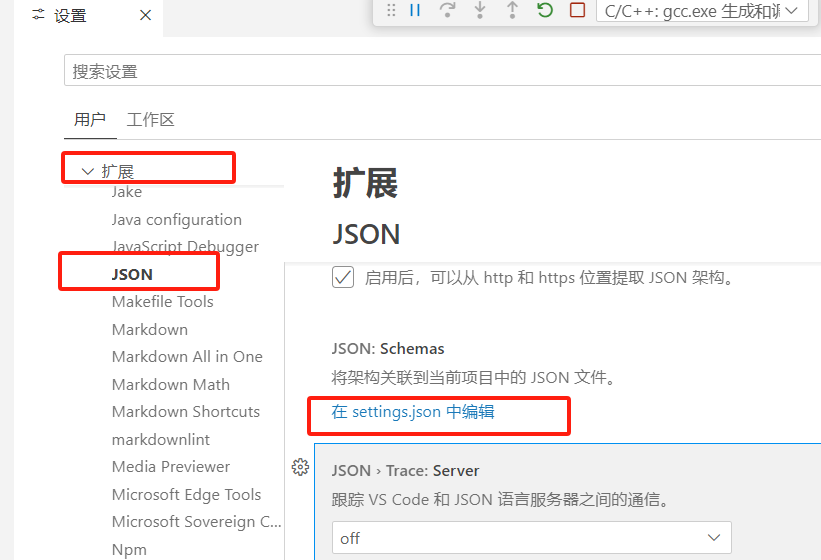Toggle the JSON schema download checkbox
Image resolution: width=821 pixels, height=560 pixels.
point(343,277)
